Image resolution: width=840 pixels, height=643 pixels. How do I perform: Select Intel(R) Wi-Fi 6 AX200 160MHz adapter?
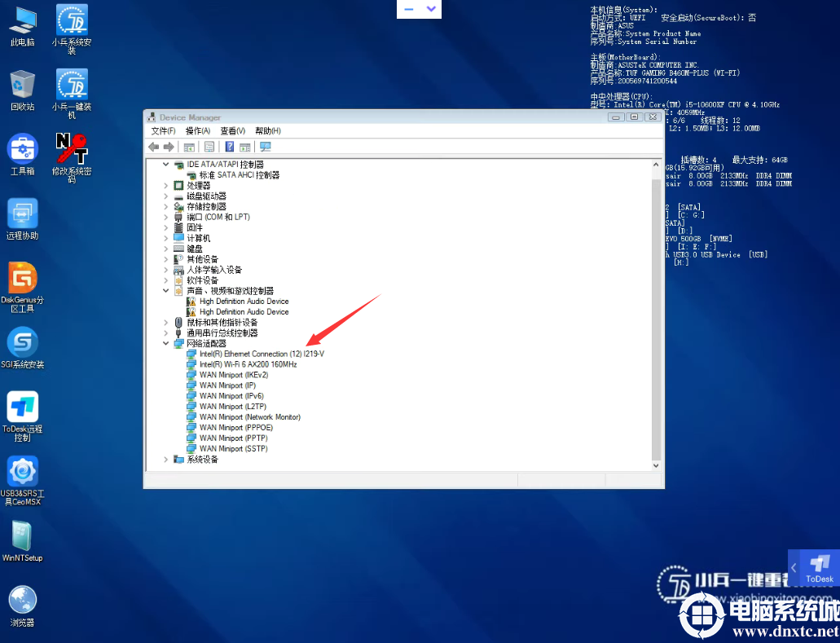pos(248,364)
